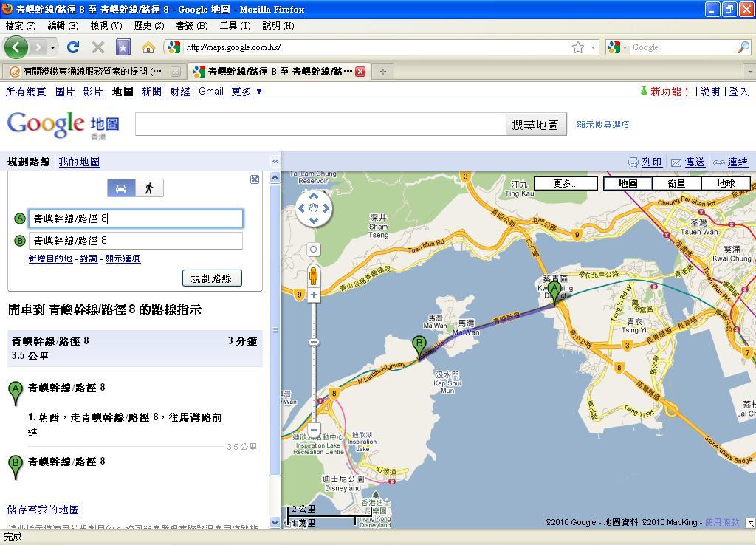756x545 pixels.
Task: Click the maps.google.com.hk URL field
Action: pos(376,47)
